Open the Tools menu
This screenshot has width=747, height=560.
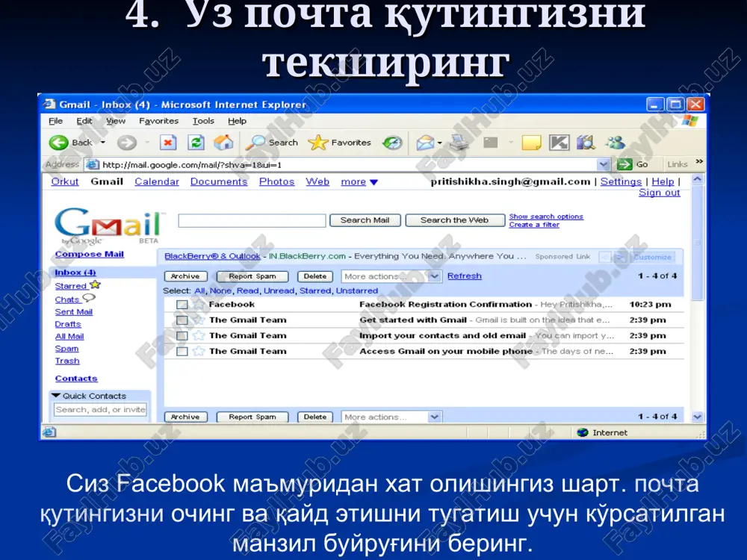tap(203, 121)
